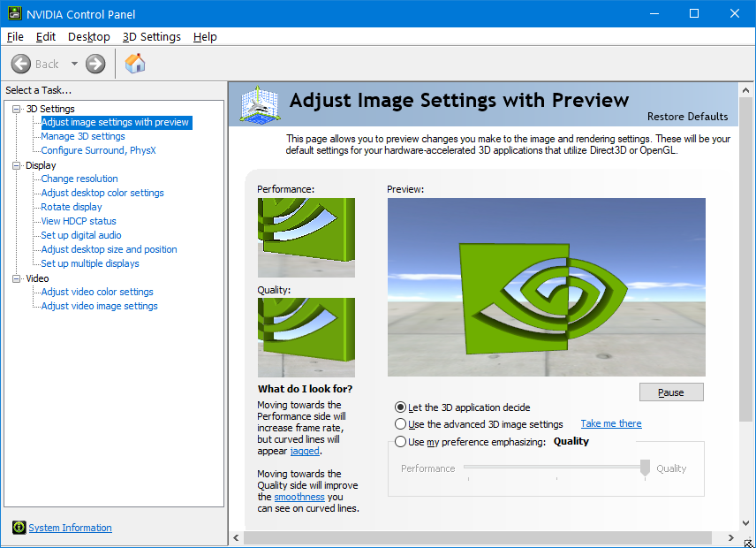Select Let the 3D application decide
The width and height of the screenshot is (756, 548).
(400, 407)
